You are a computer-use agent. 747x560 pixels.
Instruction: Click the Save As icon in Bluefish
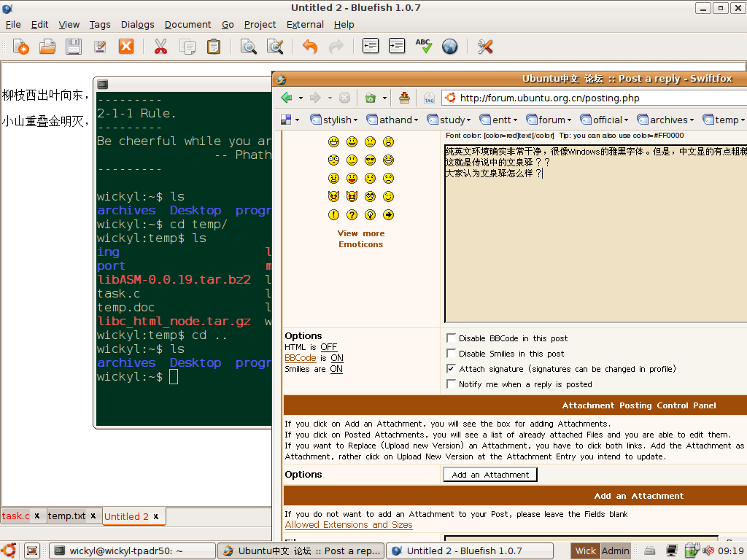coord(99,47)
